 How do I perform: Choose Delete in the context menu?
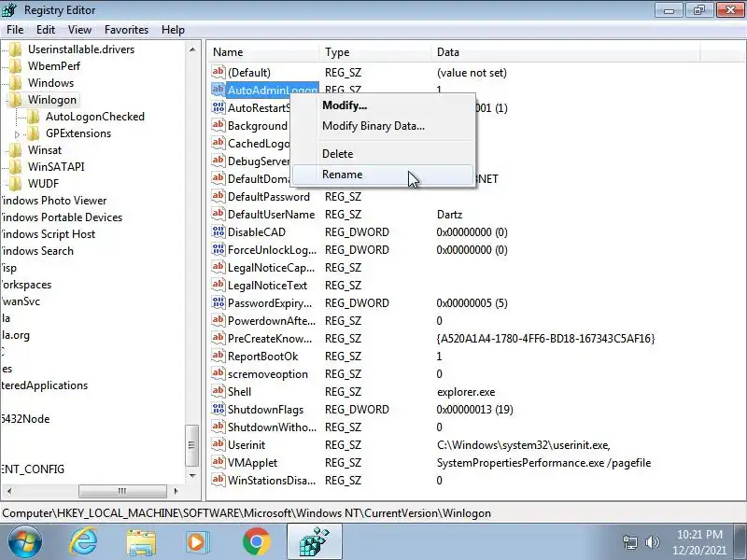383,154
